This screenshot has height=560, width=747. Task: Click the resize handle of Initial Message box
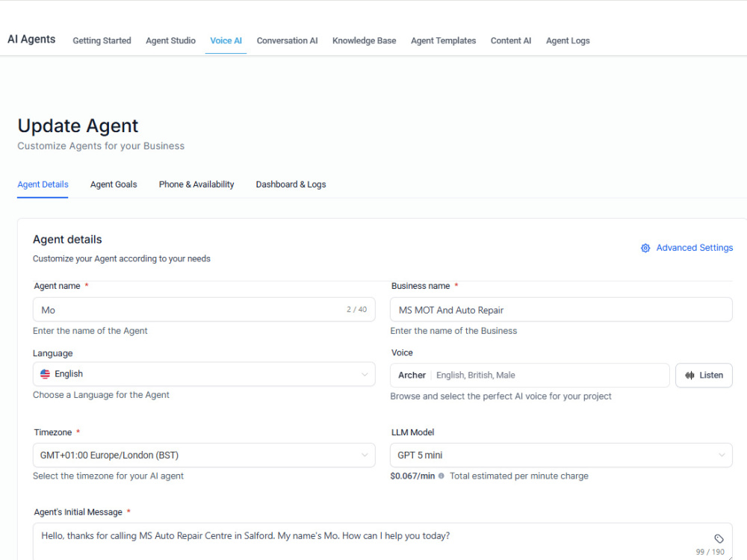[730, 558]
